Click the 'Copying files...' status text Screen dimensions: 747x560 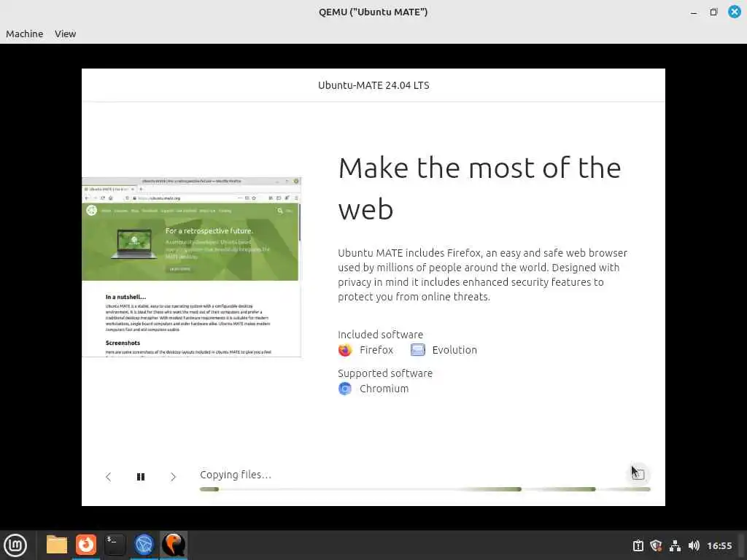[x=236, y=475]
